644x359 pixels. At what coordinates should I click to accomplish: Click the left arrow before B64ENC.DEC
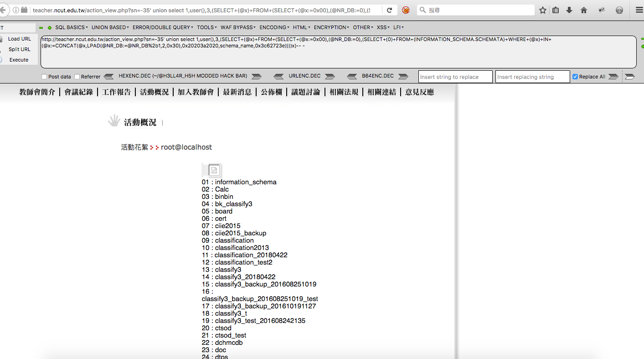point(352,76)
